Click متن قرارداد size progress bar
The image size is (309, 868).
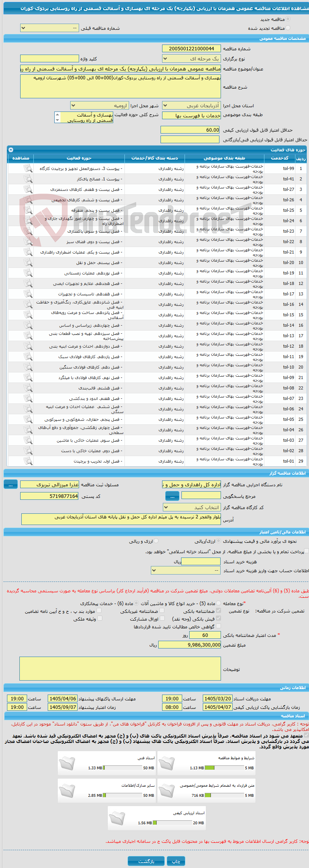coord(224,795)
